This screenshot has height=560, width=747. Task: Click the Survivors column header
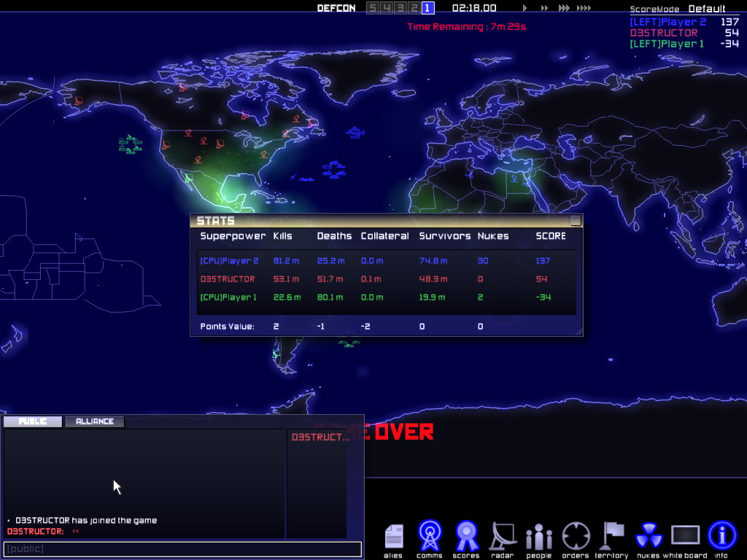click(444, 236)
